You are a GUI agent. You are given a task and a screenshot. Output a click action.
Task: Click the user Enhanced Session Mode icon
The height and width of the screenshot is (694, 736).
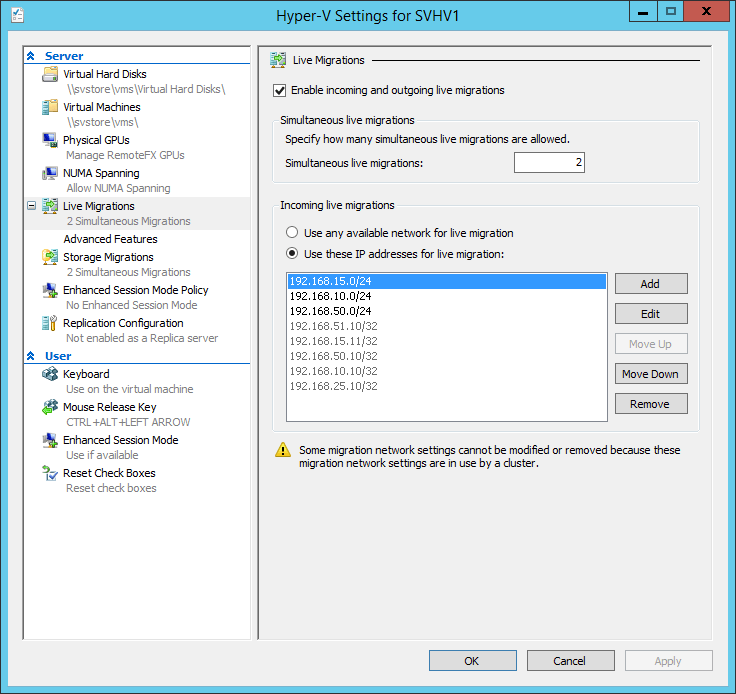[x=50, y=440]
